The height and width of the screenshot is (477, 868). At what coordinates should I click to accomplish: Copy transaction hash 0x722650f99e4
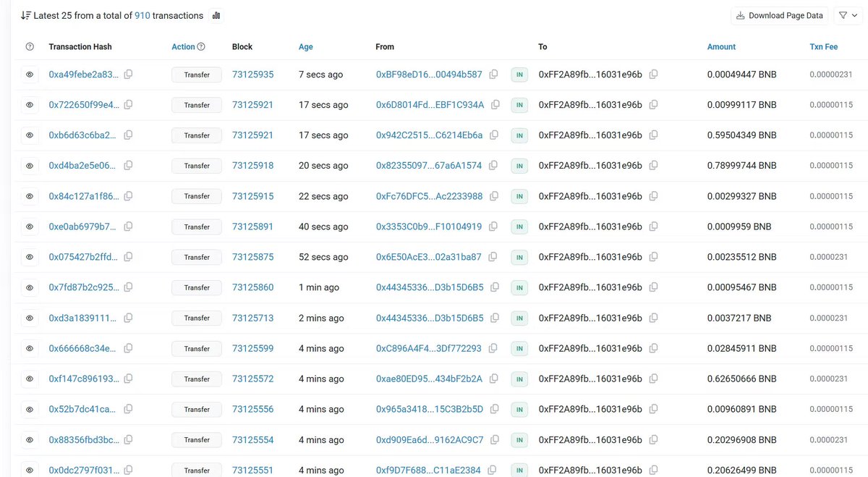[x=128, y=105]
